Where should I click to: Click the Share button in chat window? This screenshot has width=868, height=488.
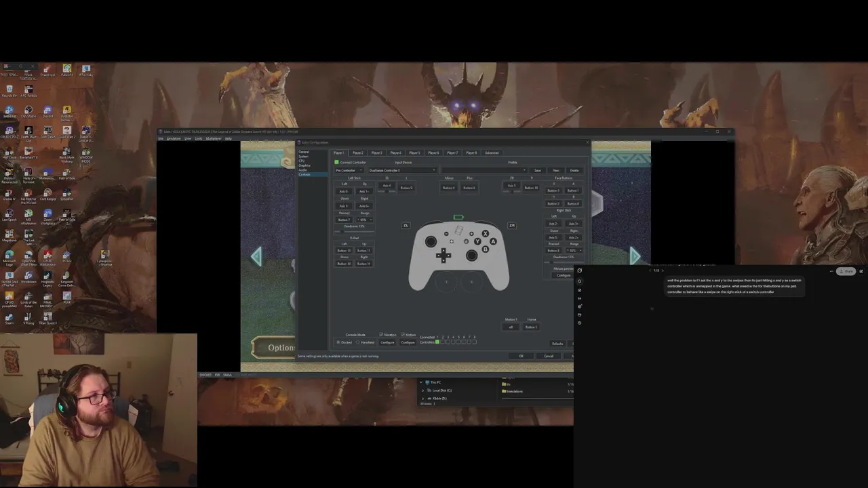click(846, 271)
